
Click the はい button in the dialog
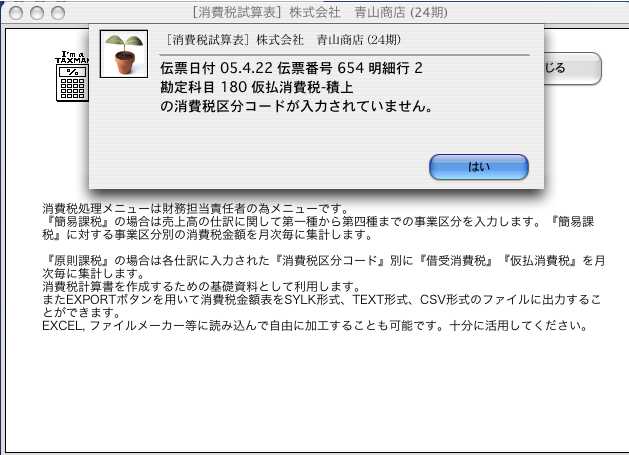pyautogui.click(x=479, y=167)
